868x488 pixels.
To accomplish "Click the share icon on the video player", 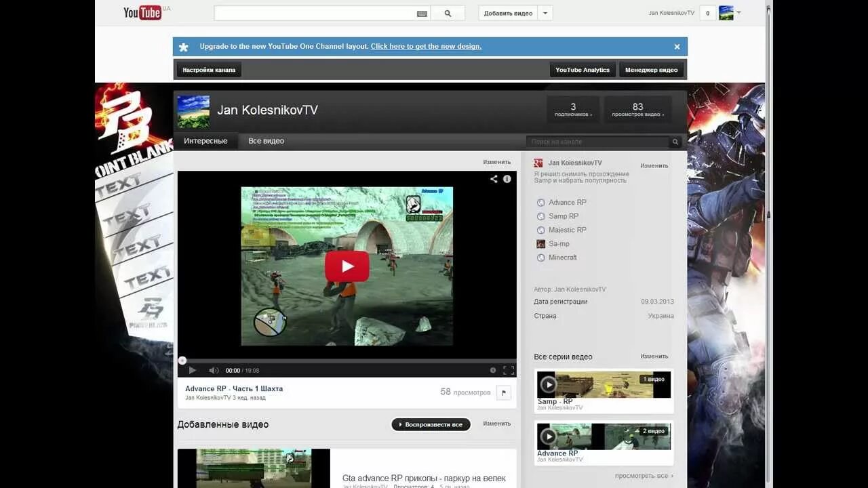I will click(x=494, y=179).
